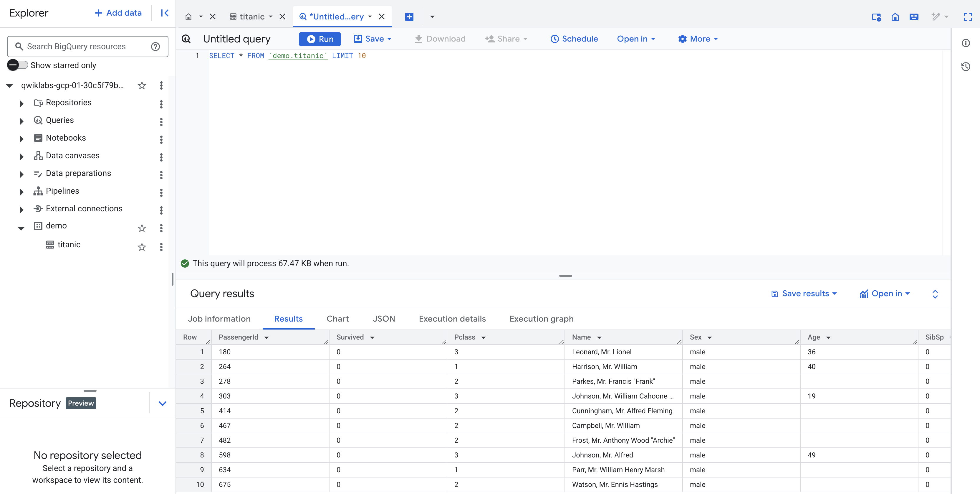The image size is (980, 494).
Task: Open Save results dropdown
Action: point(804,294)
